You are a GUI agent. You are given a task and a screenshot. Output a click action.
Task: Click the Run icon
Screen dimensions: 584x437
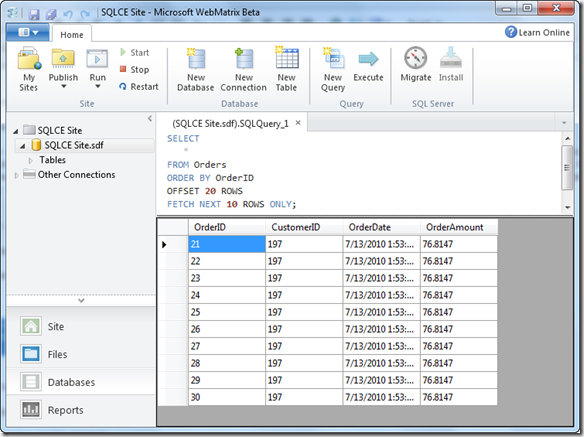pos(97,58)
